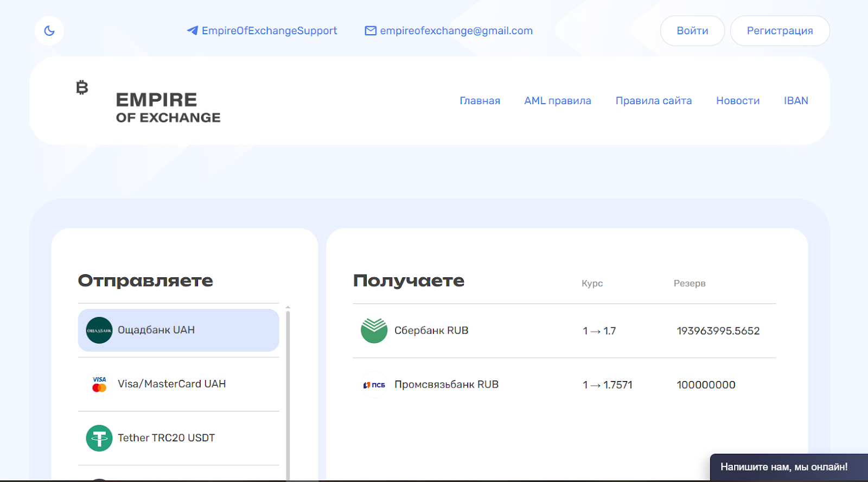This screenshot has height=482, width=868.
Task: Click the Telegram paper plane icon
Action: (192, 31)
